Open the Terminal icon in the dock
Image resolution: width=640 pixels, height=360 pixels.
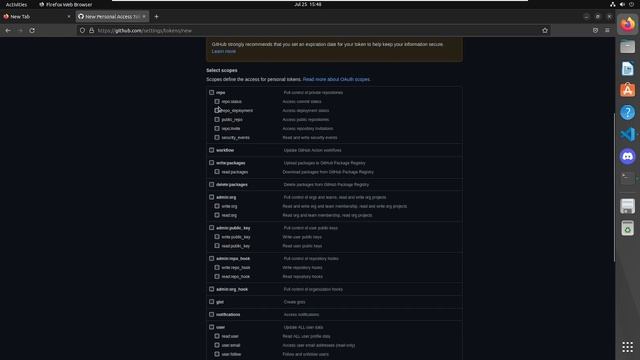click(627, 178)
